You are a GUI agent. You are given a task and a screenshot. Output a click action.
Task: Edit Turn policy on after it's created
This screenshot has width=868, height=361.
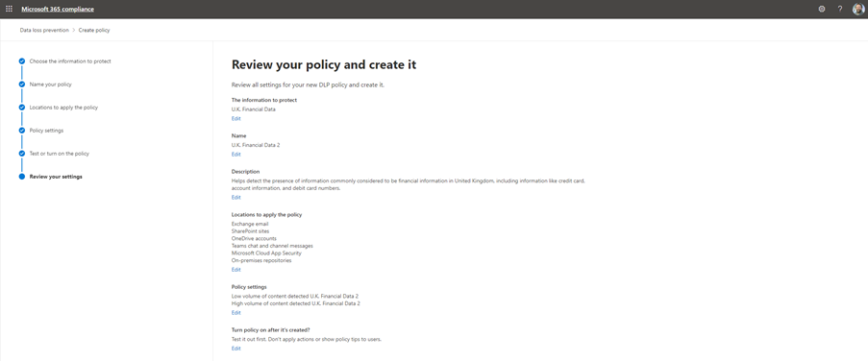pos(236,349)
